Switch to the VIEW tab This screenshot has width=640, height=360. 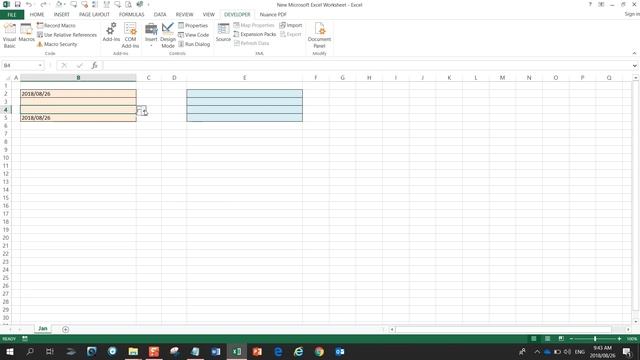209,15
